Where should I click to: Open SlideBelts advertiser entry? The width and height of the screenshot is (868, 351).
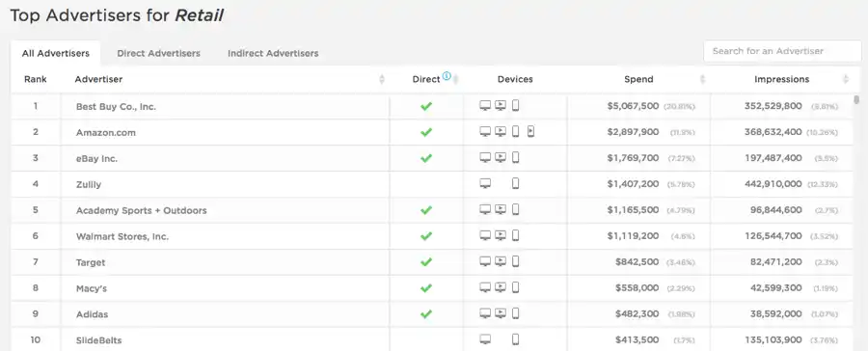(98, 340)
